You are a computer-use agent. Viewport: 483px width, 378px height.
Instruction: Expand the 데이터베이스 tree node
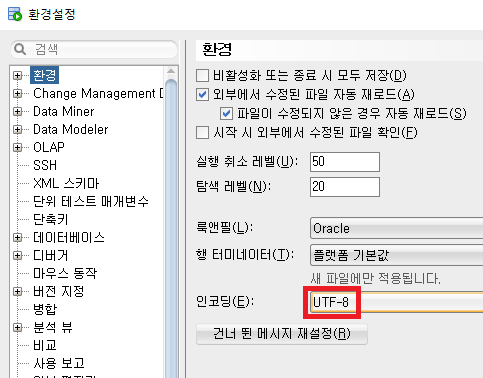pyautogui.click(x=18, y=238)
